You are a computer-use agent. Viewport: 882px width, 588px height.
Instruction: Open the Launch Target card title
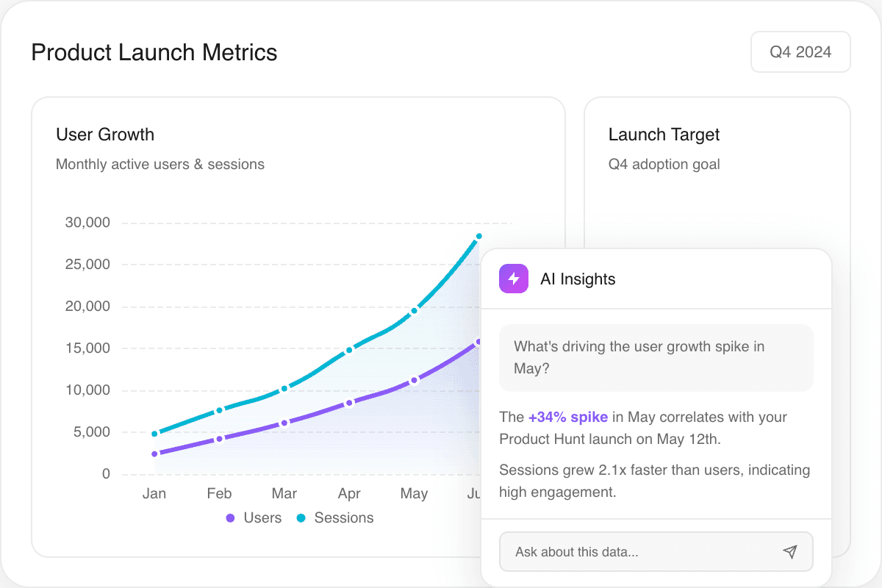(664, 135)
